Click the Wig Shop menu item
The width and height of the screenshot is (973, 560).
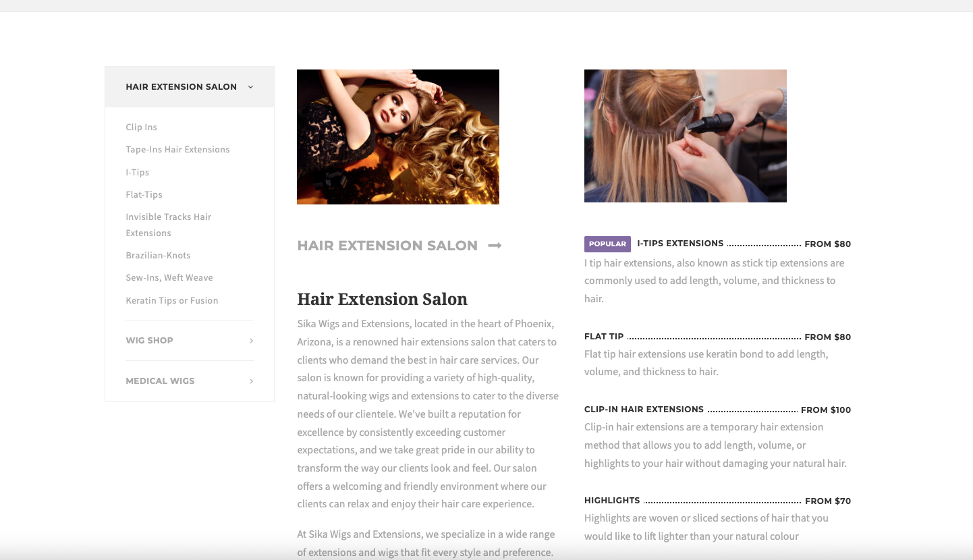pyautogui.click(x=149, y=340)
